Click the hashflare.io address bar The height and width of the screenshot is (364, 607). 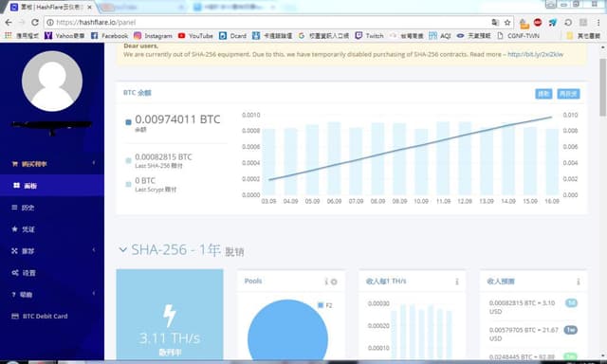[271, 23]
